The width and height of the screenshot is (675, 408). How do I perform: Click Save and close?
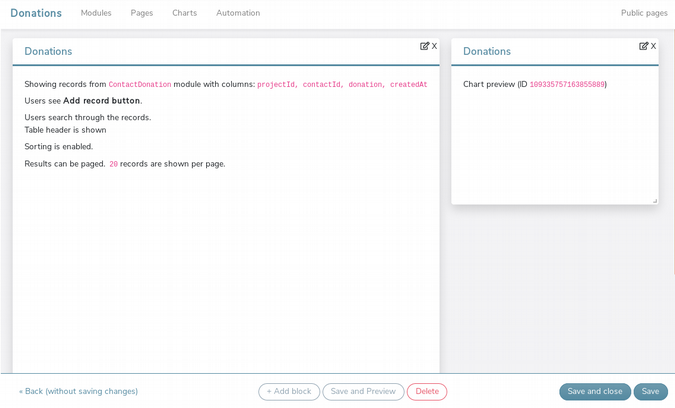(x=595, y=391)
